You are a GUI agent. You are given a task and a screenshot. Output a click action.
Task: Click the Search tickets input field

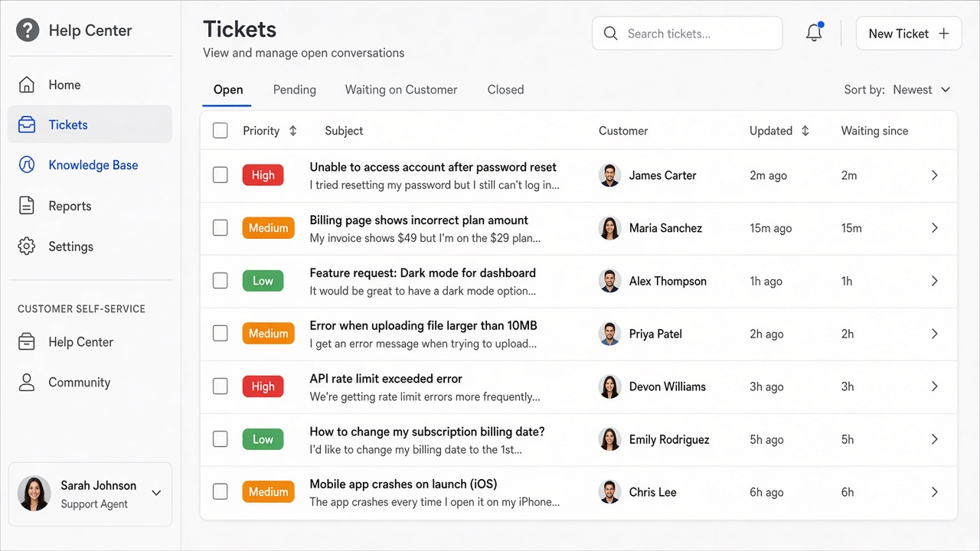[688, 34]
